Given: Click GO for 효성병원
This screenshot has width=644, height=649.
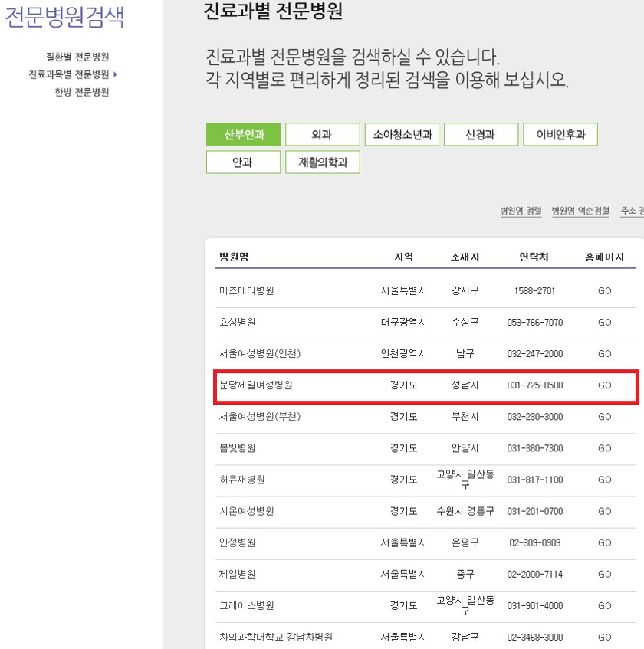Looking at the screenshot, I should 604,323.
